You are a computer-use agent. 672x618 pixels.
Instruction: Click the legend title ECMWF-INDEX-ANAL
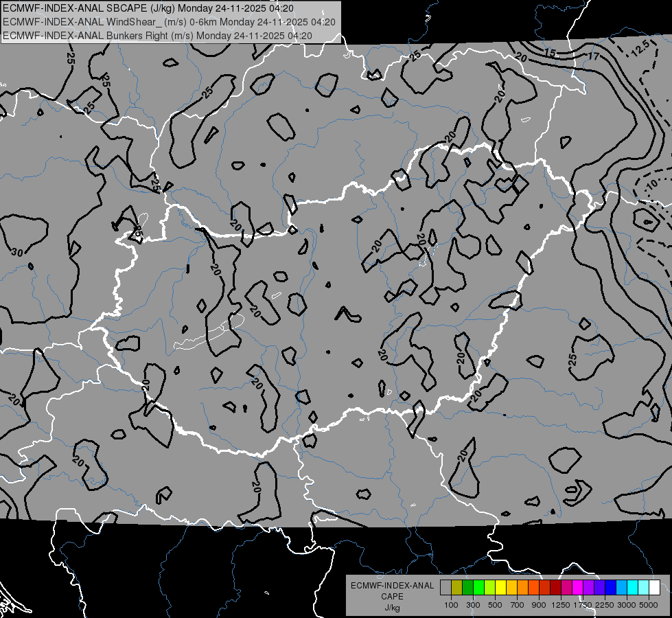(x=393, y=586)
